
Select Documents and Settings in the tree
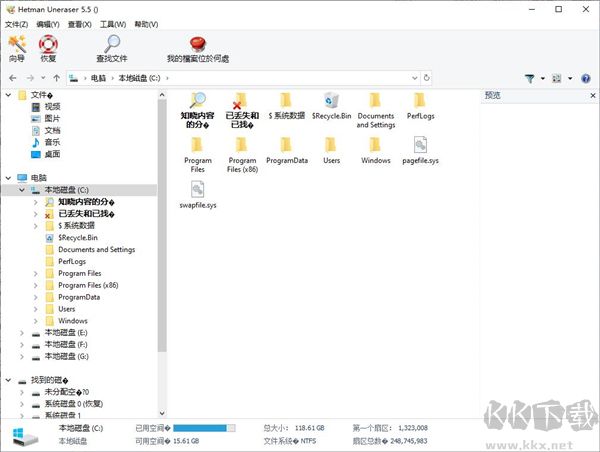pyautogui.click(x=96, y=250)
